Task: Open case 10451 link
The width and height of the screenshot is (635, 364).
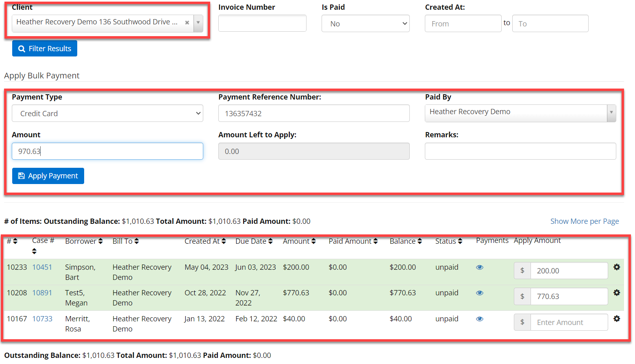Action: (42, 267)
